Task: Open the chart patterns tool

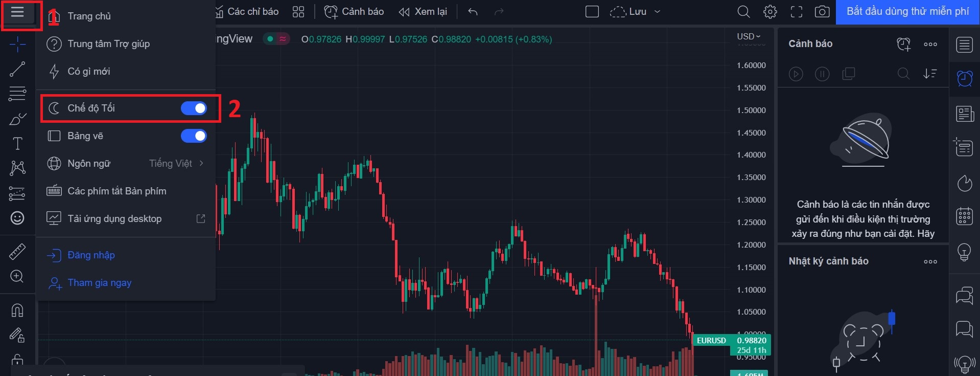Action: click(17, 168)
